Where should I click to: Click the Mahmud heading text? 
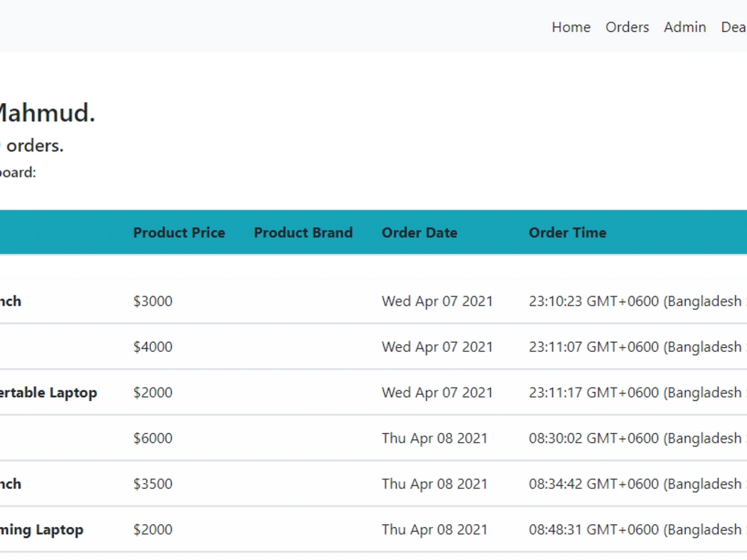pyautogui.click(x=46, y=113)
